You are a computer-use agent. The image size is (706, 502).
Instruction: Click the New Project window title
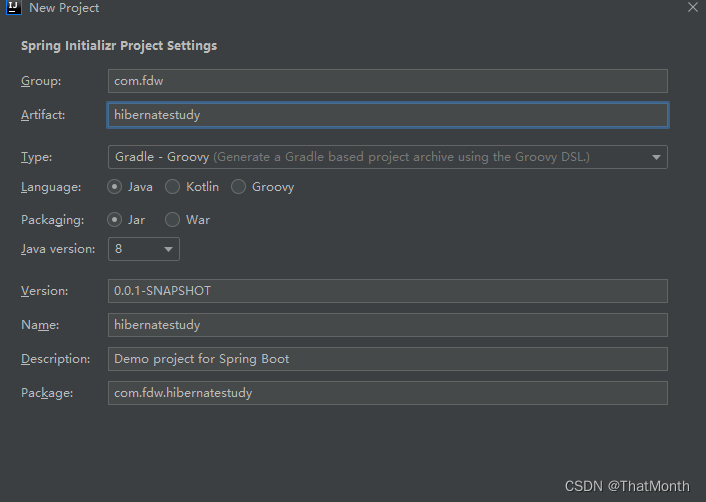coord(64,8)
